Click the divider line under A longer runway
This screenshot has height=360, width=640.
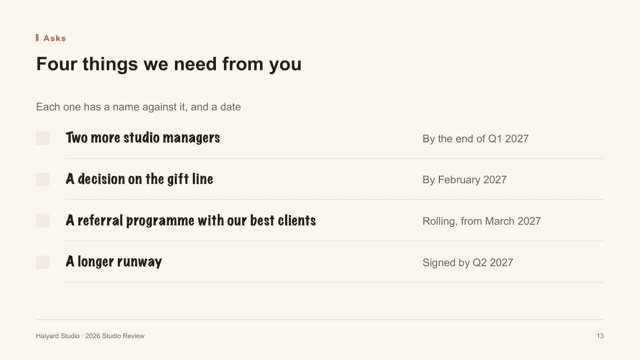[x=335, y=282]
